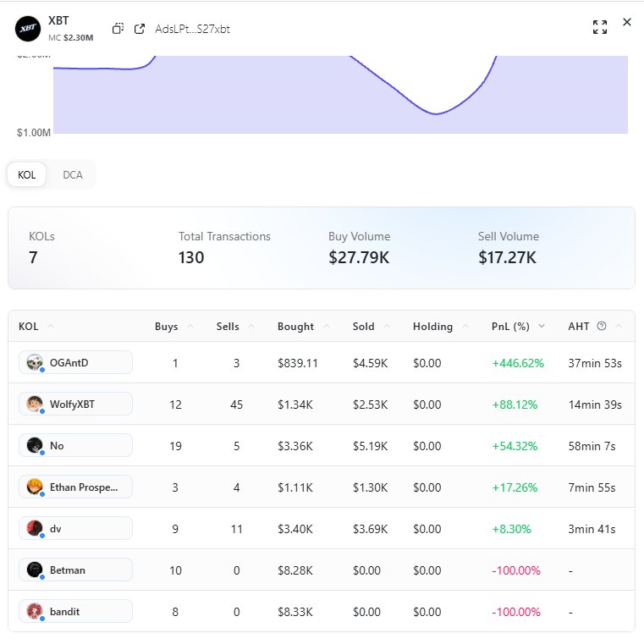Click No bought amount $3.36K
Screen dimensions: 644x644
pyautogui.click(x=295, y=446)
